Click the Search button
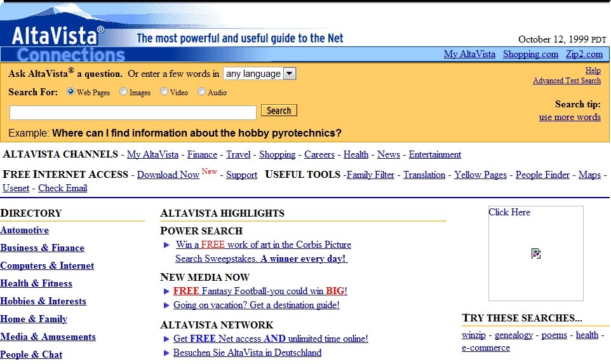This screenshot has height=364, width=611. click(279, 111)
